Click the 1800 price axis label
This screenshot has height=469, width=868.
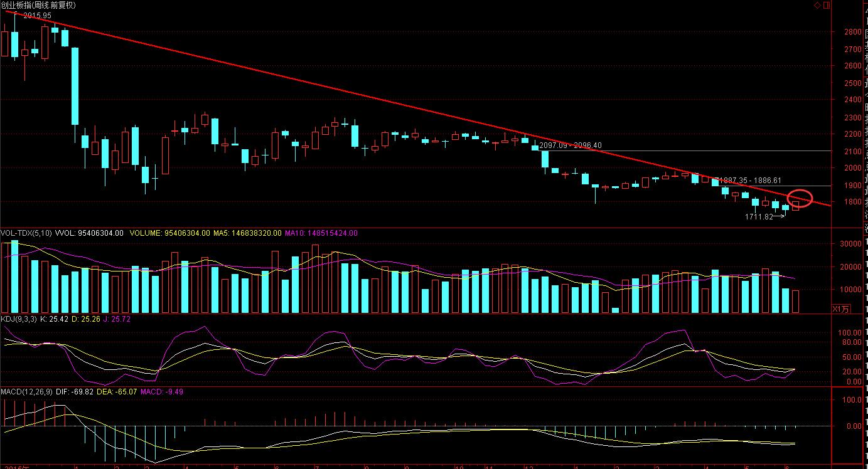[852, 203]
